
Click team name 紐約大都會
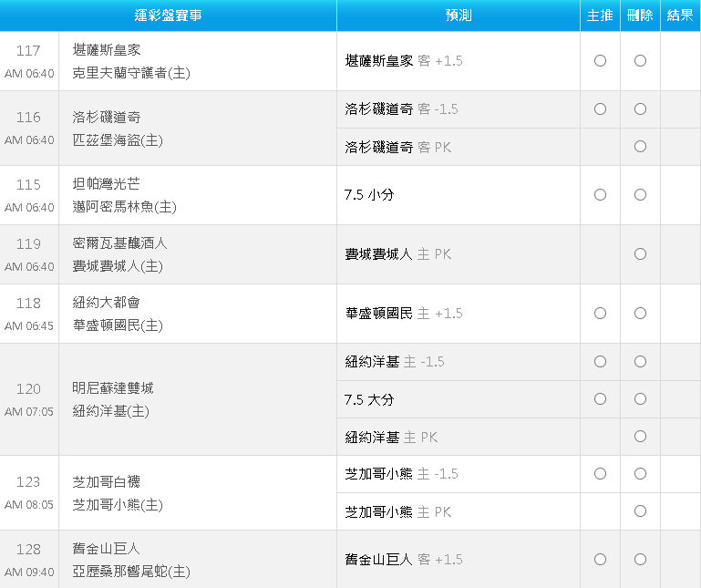[107, 303]
